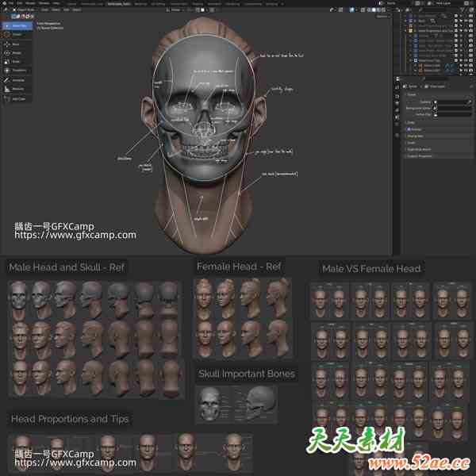
Task: Open the Render properties tab
Action: pyautogui.click(x=397, y=97)
